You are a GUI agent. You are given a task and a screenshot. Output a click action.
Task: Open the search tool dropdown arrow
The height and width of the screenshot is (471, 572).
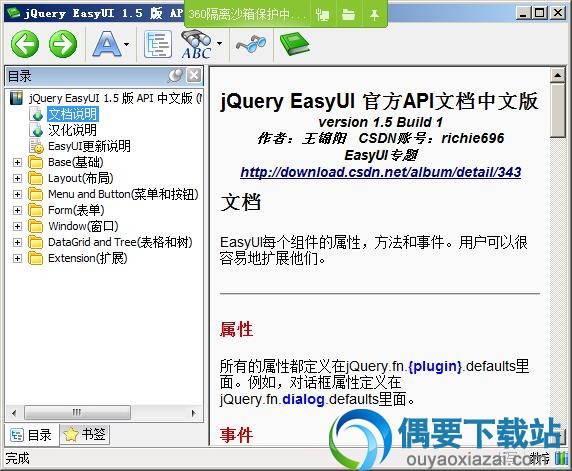coord(219,43)
